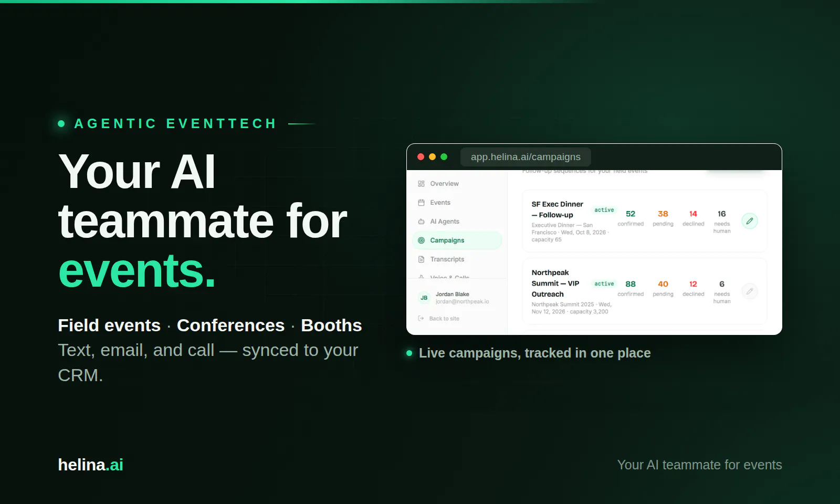The image size is (840, 504).
Task: Click the Northpeak Summit 2025 details text
Action: click(x=571, y=308)
